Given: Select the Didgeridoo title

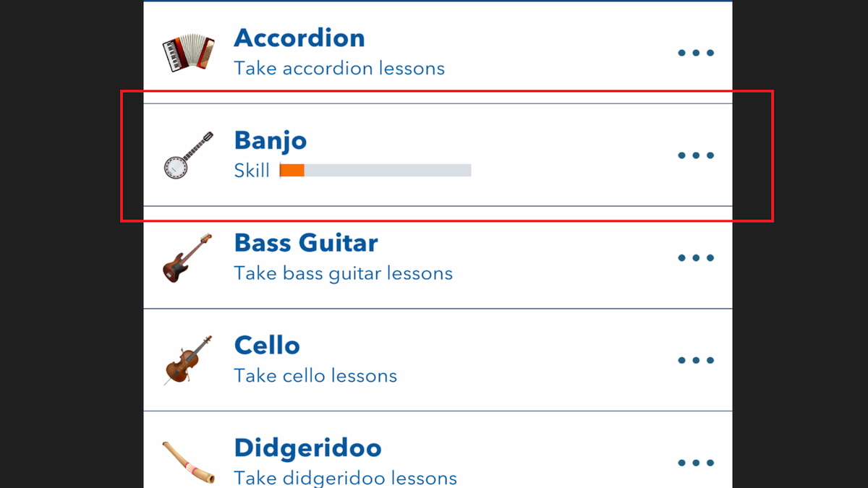Looking at the screenshot, I should tap(308, 448).
